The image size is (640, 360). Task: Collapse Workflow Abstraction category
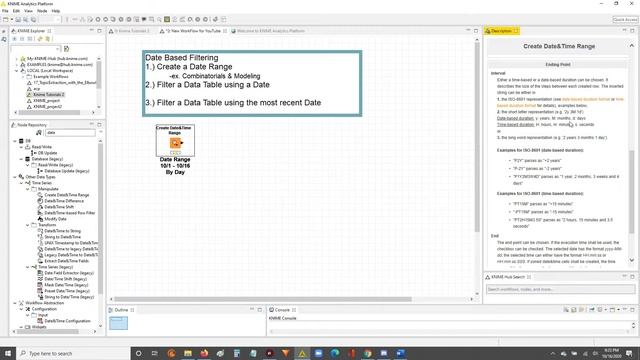[x=15, y=303]
